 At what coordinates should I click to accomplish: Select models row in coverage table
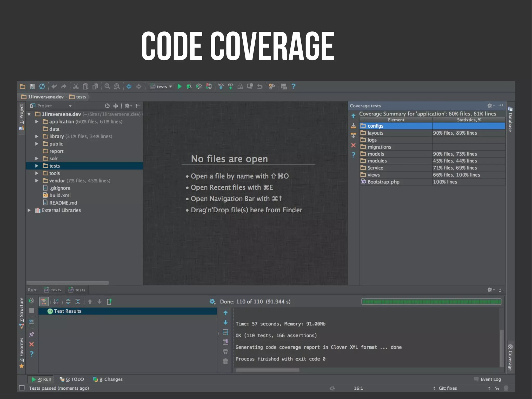pyautogui.click(x=432, y=154)
